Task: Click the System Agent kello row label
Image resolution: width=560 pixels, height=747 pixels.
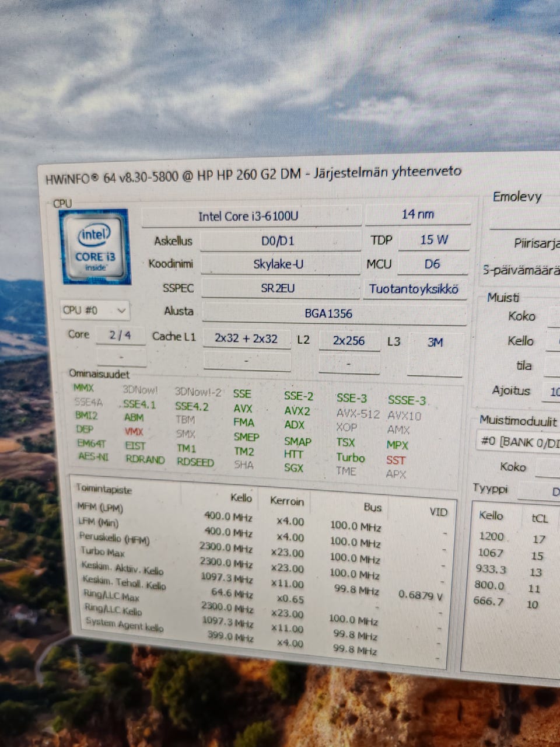Action: coord(124,624)
